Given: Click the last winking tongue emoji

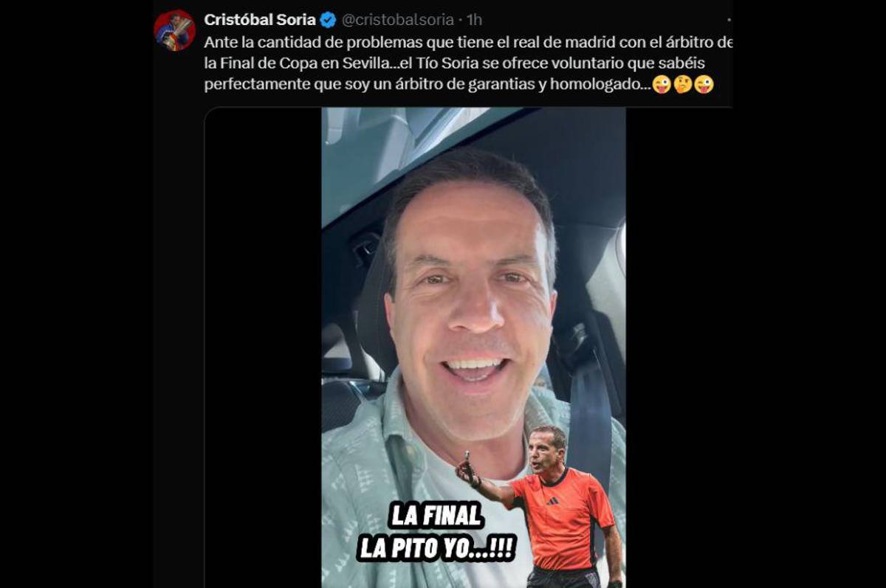Looking at the screenshot, I should pyautogui.click(x=704, y=85).
